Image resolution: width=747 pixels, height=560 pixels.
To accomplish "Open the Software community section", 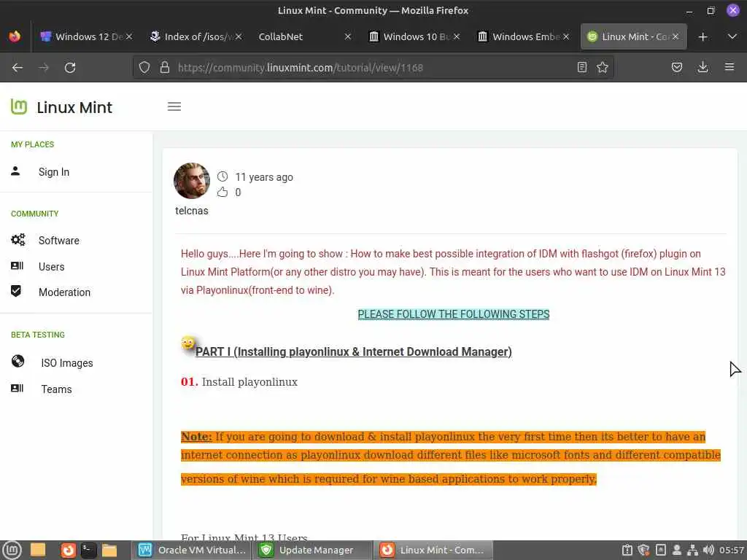I will coord(59,241).
